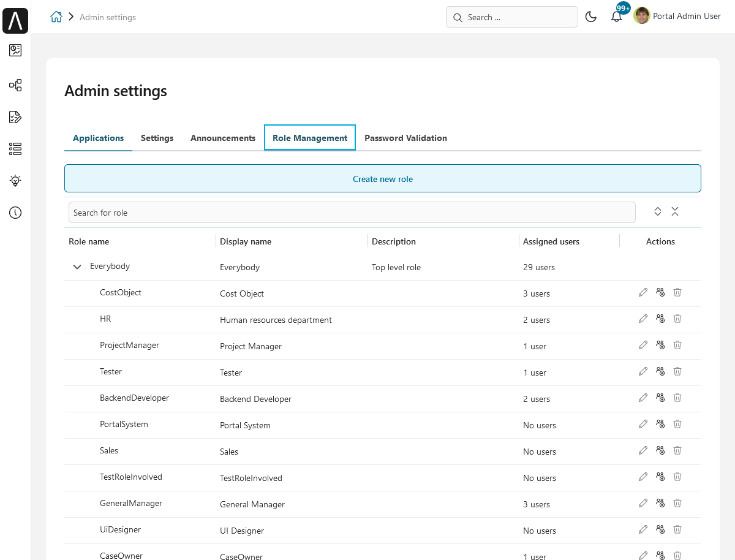Edit the Tester role
Image resolution: width=735 pixels, height=560 pixels.
point(643,371)
